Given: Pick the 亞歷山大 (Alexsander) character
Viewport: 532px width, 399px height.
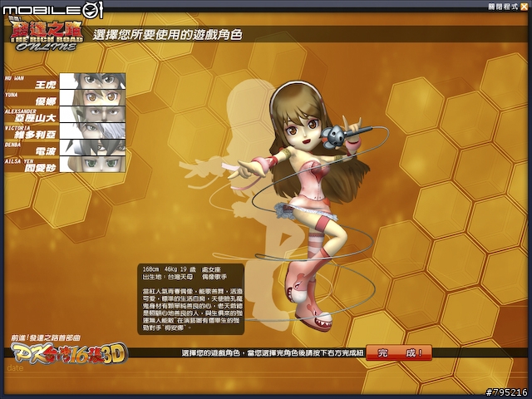Looking at the screenshot, I should point(92,115).
